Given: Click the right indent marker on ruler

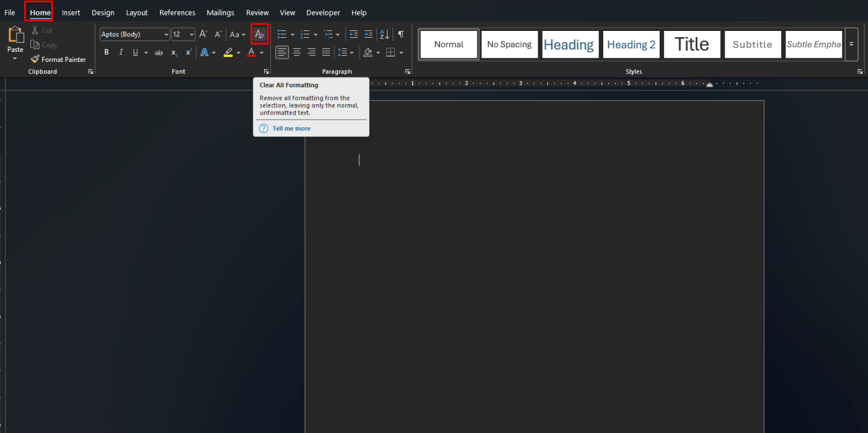Looking at the screenshot, I should click(709, 85).
